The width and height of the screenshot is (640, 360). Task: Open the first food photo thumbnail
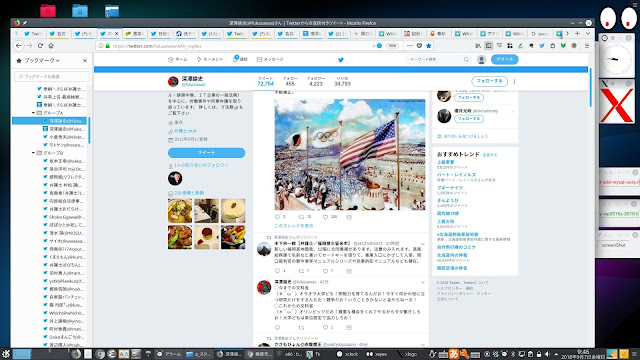click(x=180, y=211)
